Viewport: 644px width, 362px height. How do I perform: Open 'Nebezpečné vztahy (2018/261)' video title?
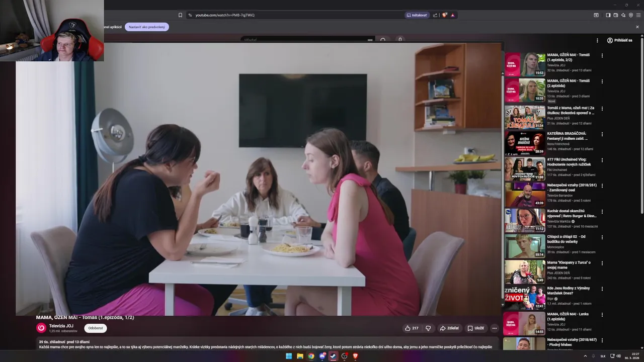(572, 188)
